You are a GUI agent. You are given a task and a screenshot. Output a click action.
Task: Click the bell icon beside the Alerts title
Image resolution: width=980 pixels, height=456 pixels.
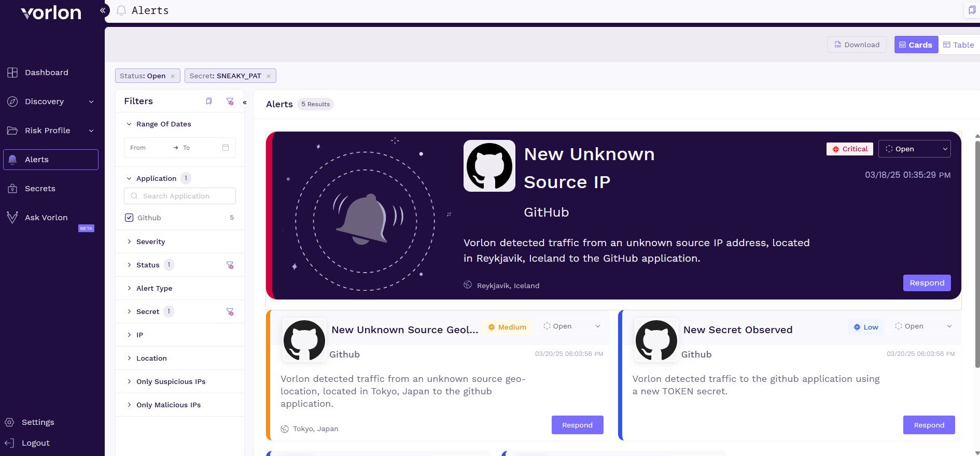point(121,10)
